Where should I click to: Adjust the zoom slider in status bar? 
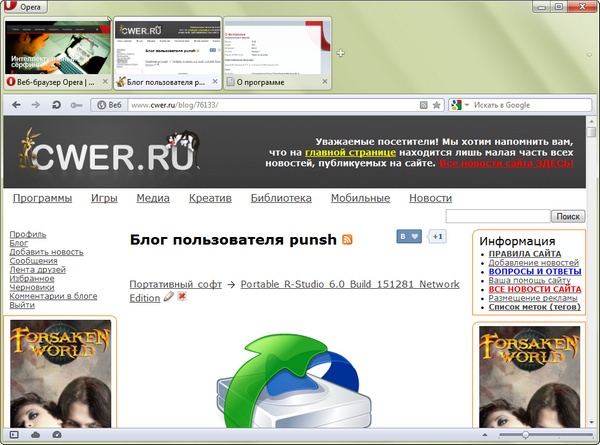(x=526, y=435)
